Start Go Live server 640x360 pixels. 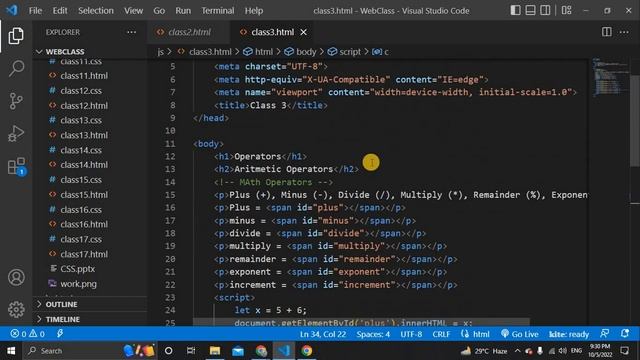click(520, 334)
